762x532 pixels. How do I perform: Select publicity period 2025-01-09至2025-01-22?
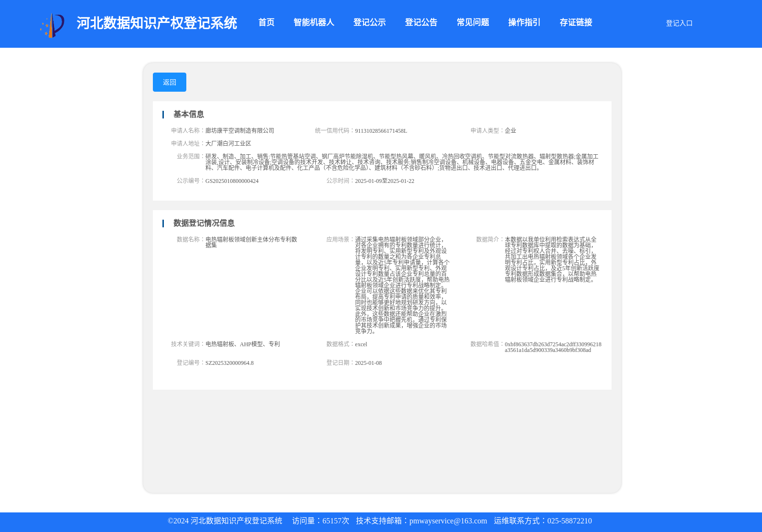385,181
